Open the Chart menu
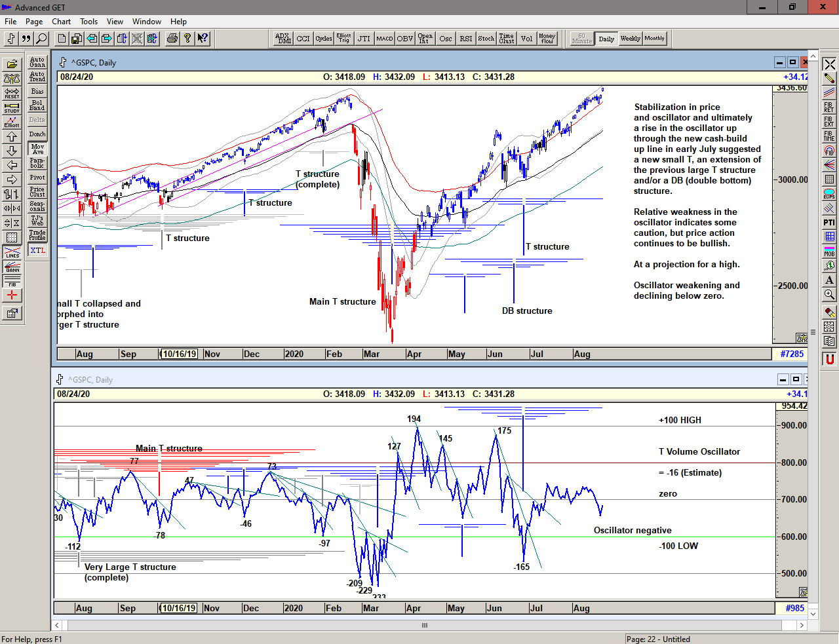The height and width of the screenshot is (644, 839). 61,22
